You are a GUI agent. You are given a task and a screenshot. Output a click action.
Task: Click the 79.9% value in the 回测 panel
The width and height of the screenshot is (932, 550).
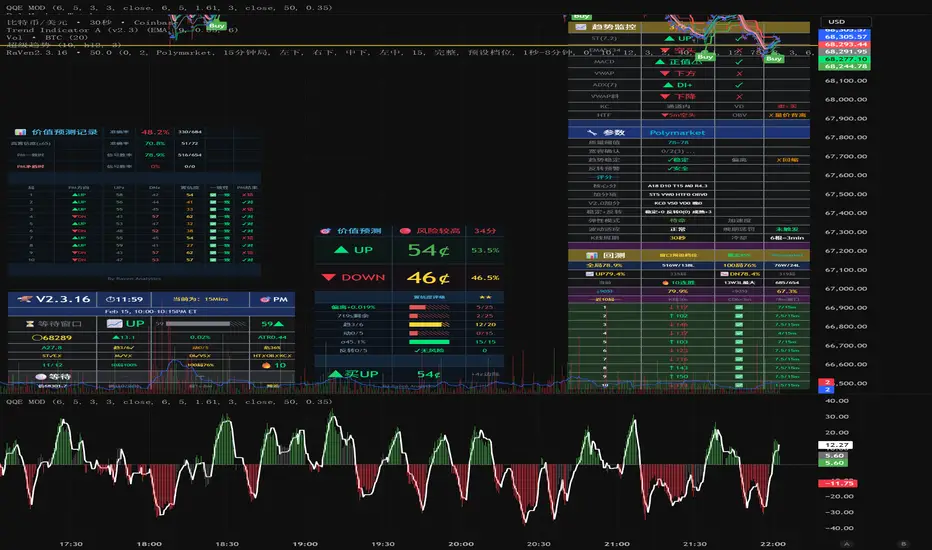click(678, 291)
